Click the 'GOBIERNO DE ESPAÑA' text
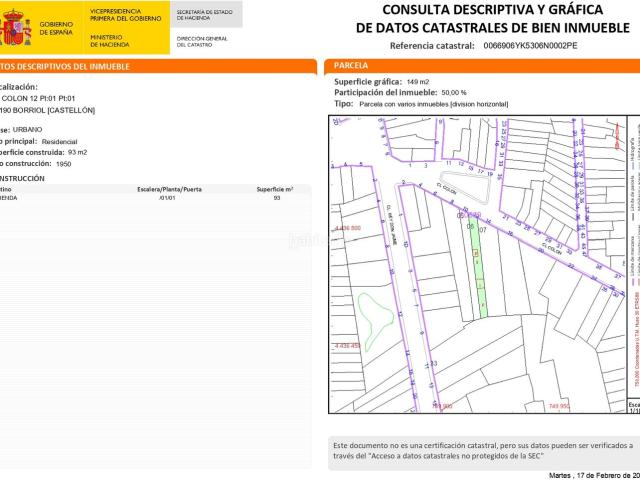The height and width of the screenshot is (480, 640). 56,28
